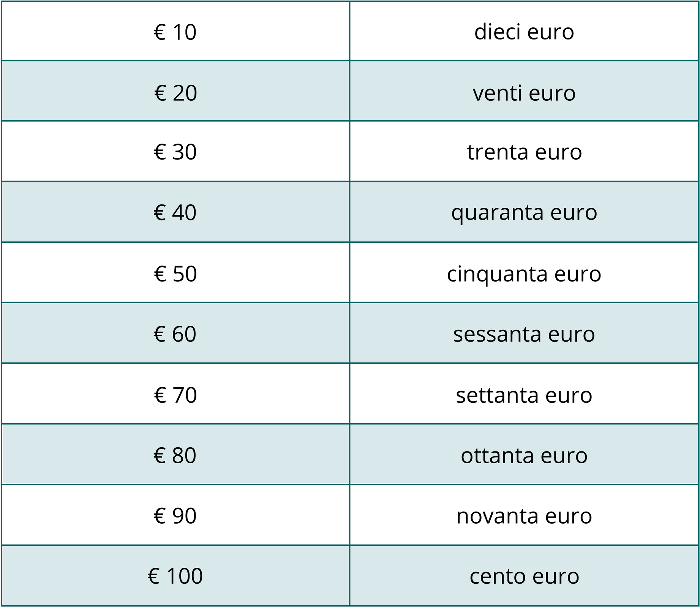The width and height of the screenshot is (700, 608).
Task: Select the 'ottanta euro' cell
Action: click(524, 455)
